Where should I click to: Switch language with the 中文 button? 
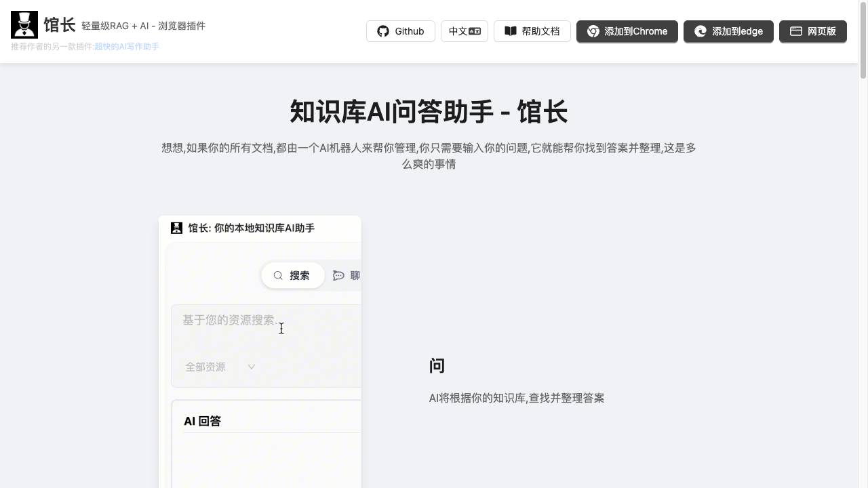tap(465, 31)
